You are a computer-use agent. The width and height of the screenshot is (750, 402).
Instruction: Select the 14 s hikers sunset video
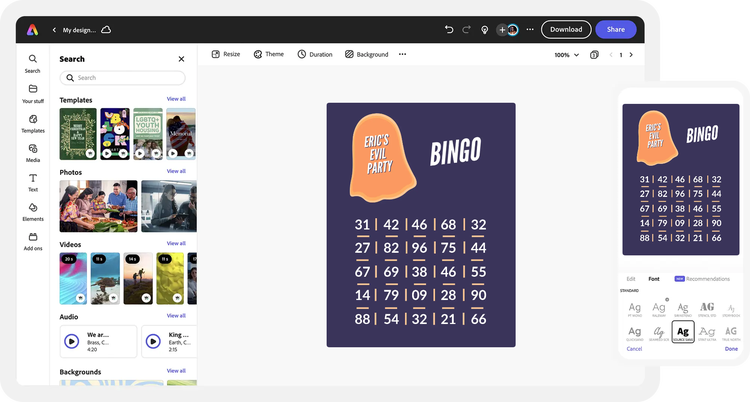pos(138,279)
